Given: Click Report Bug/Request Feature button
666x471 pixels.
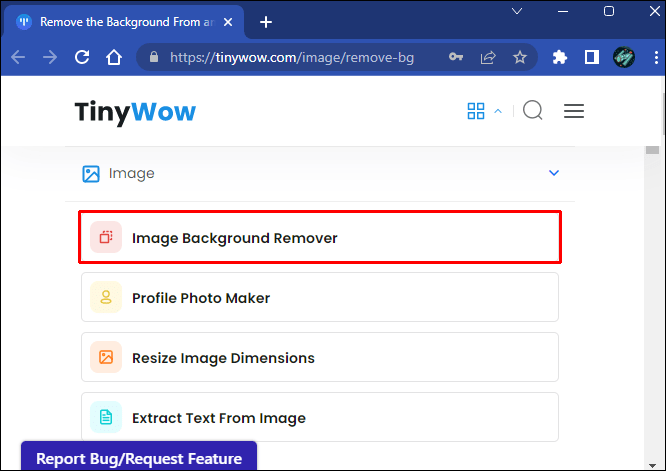Looking at the screenshot, I should [139, 459].
